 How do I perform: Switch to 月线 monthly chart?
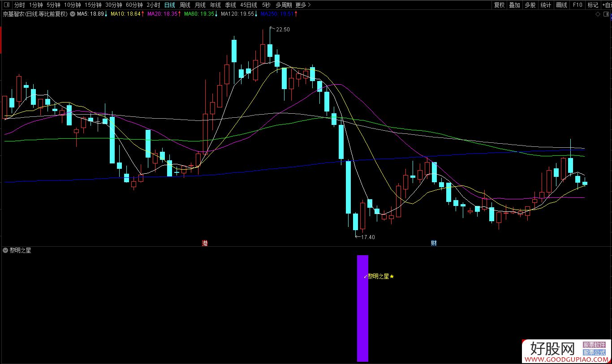[x=200, y=5]
